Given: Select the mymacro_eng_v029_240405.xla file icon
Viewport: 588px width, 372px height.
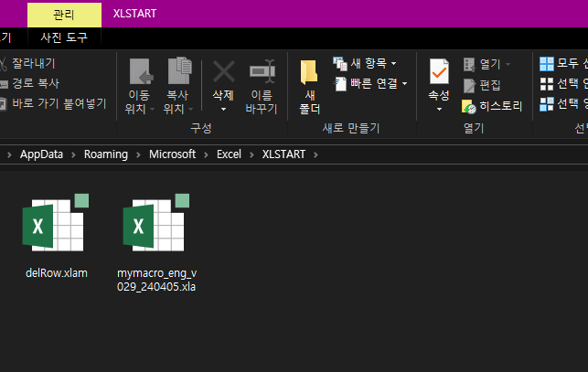Looking at the screenshot, I should [x=156, y=223].
